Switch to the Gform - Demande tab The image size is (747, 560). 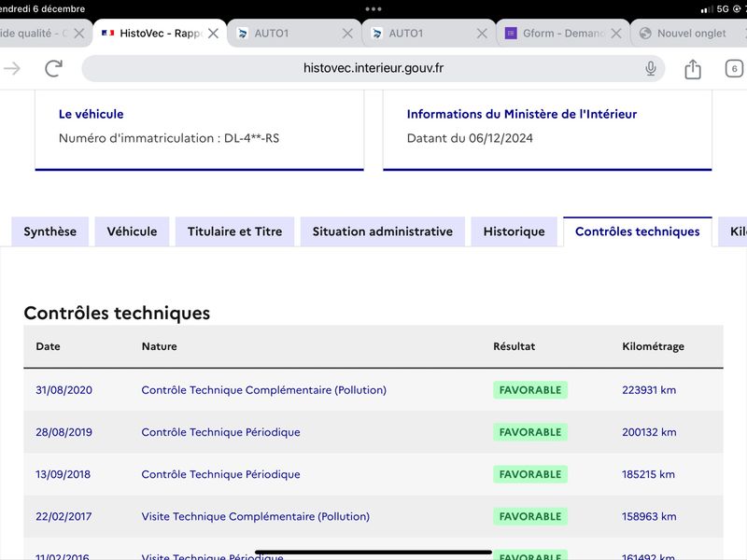click(563, 34)
